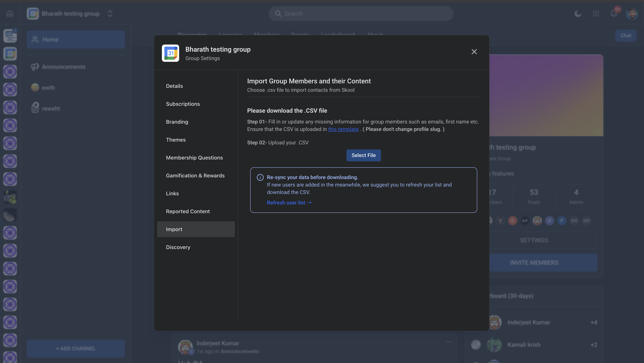This screenshot has width=644, height=363.
Task: Toggle dark mode moon icon
Action: pyautogui.click(x=578, y=14)
